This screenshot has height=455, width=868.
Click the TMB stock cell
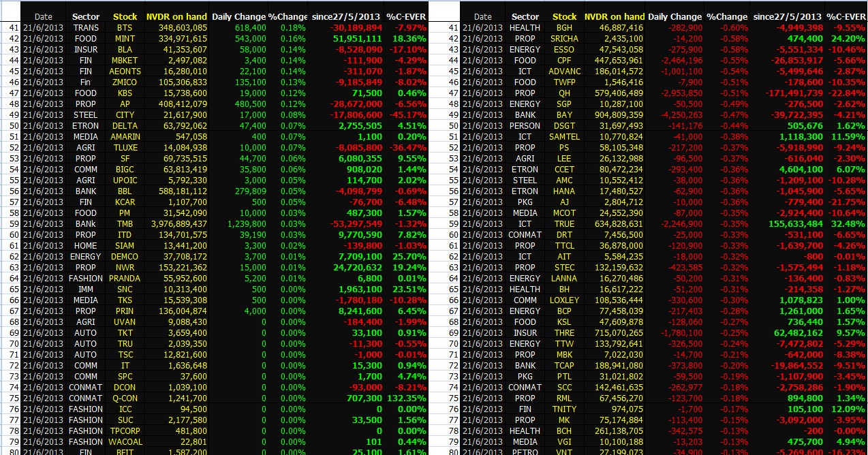click(125, 224)
